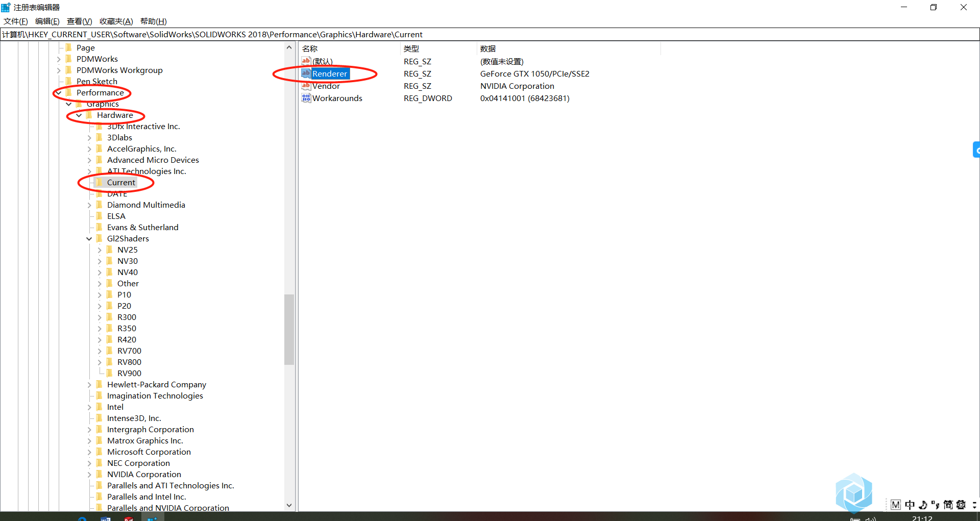The image size is (980, 521).
Task: Select NEC Corporation tree key
Action: coord(138,463)
